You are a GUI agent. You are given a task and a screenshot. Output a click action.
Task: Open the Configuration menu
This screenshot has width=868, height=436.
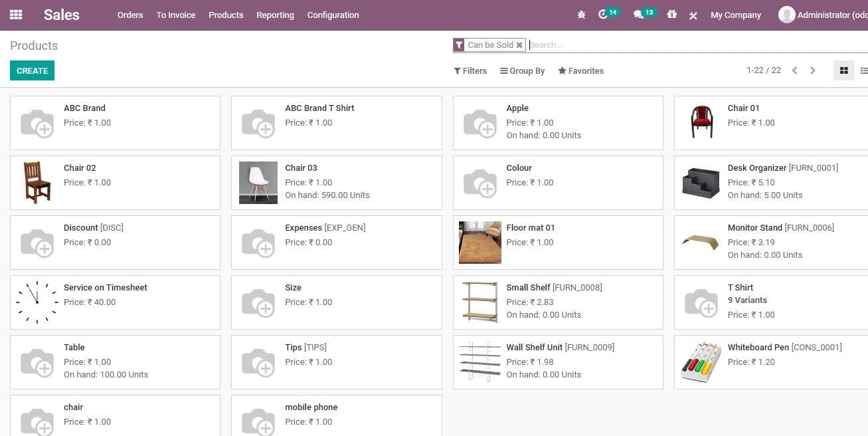pos(333,15)
